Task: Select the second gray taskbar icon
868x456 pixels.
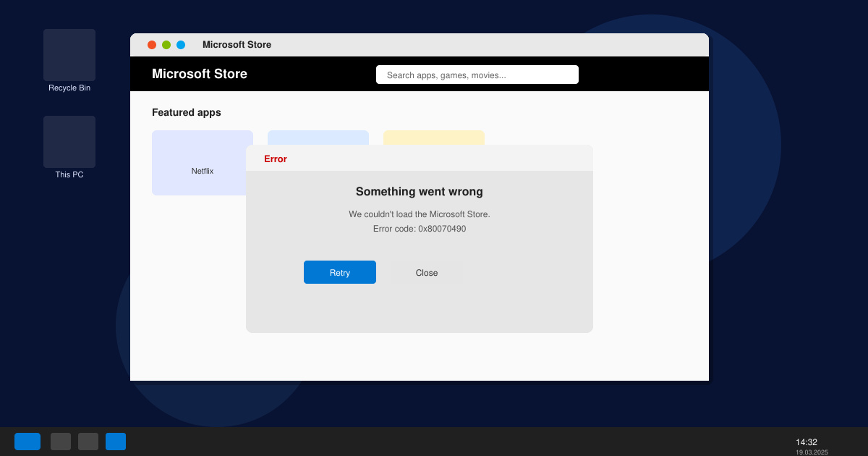Action: pos(88,442)
